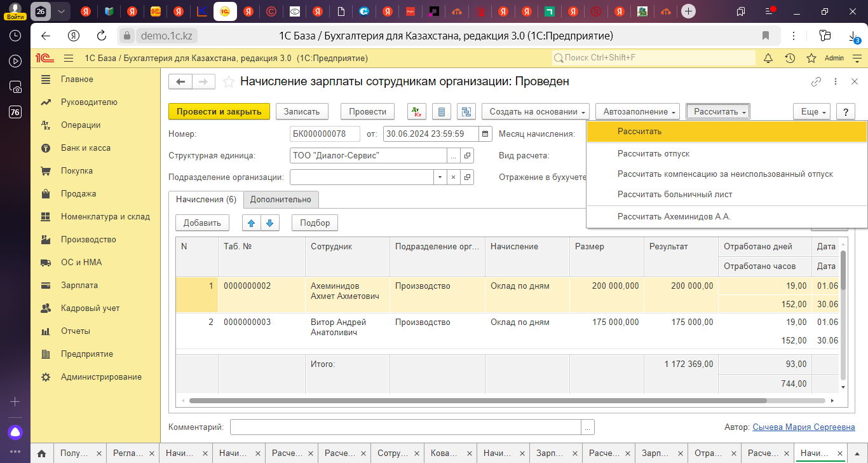Select Рассчитать отпуск from the menu

click(653, 154)
